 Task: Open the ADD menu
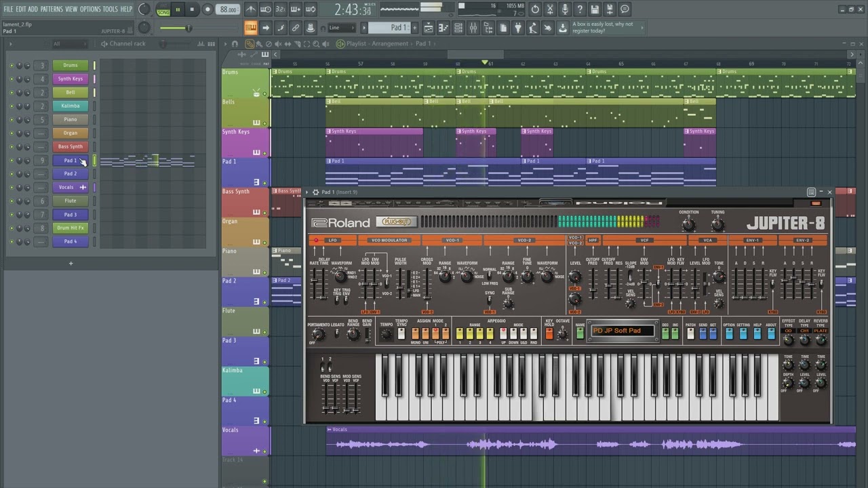[33, 9]
